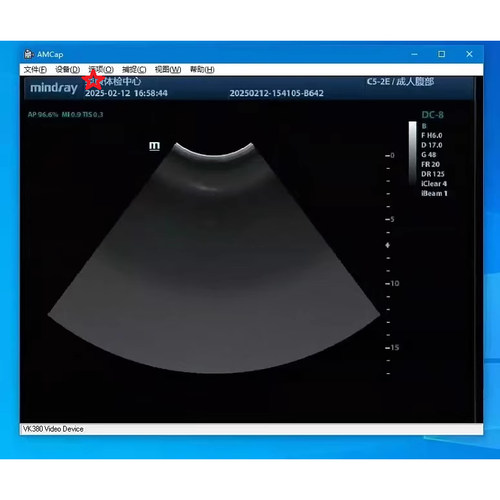
Task: Open the 捕捉(C) menu
Action: (x=134, y=69)
